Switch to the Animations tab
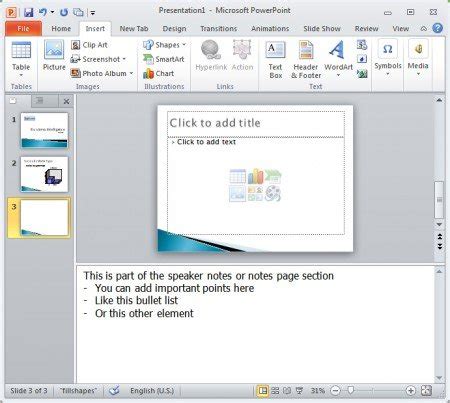 pos(270,29)
